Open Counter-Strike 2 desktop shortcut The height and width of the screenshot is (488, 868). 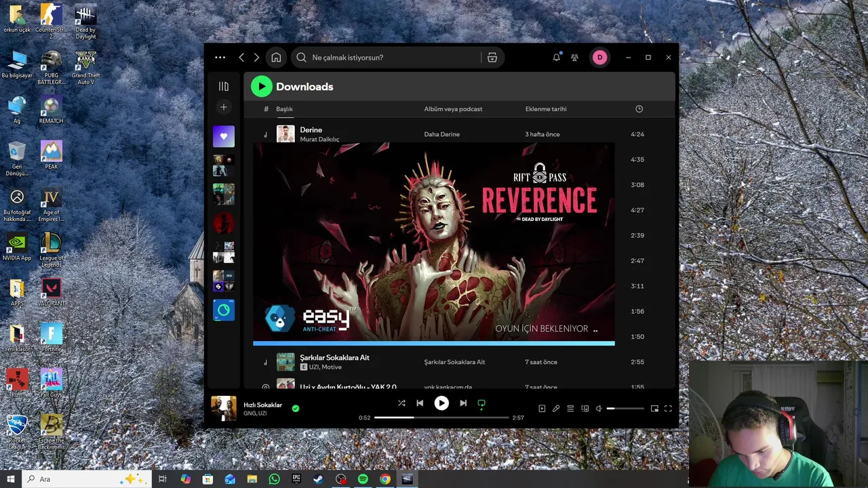click(x=51, y=21)
